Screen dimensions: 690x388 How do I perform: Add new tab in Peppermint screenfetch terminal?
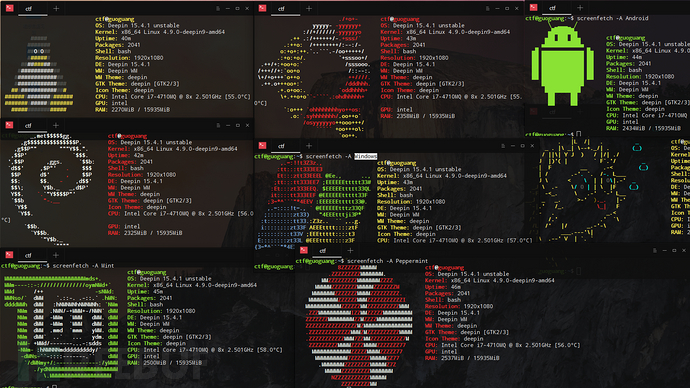350,250
